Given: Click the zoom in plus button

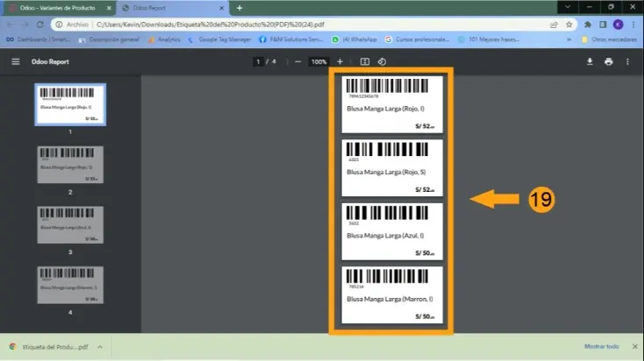Looking at the screenshot, I should pos(340,61).
